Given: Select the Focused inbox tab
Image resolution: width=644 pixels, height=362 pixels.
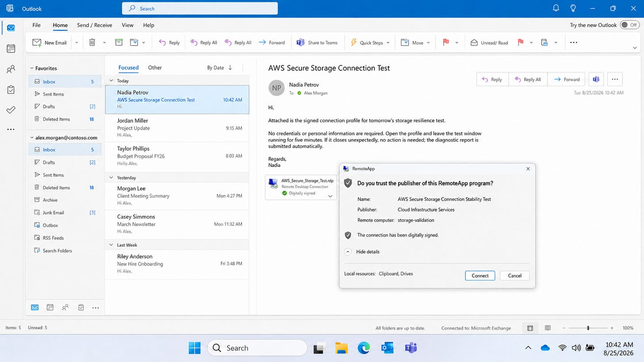Looking at the screenshot, I should (x=129, y=68).
